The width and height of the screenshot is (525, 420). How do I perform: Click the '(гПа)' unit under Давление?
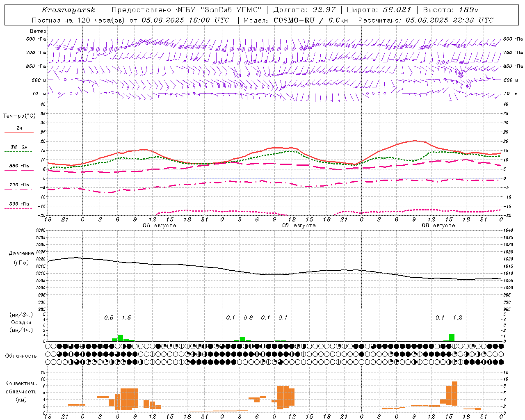pyautogui.click(x=21, y=262)
